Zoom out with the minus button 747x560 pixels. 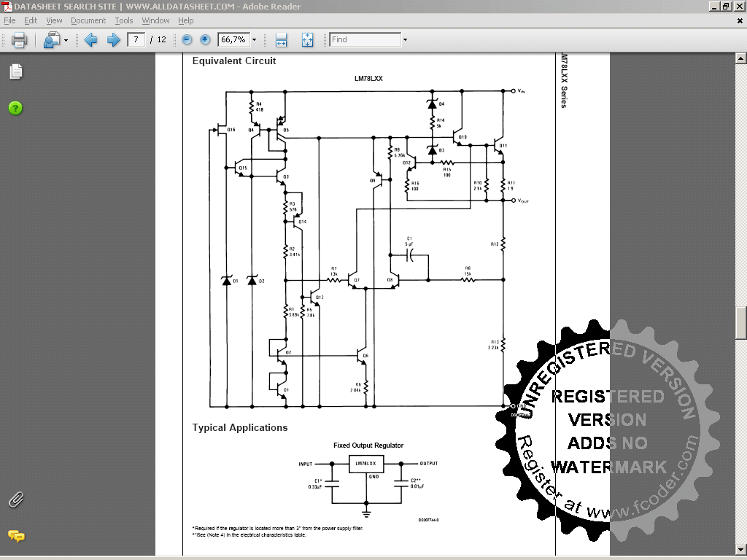pyautogui.click(x=187, y=39)
